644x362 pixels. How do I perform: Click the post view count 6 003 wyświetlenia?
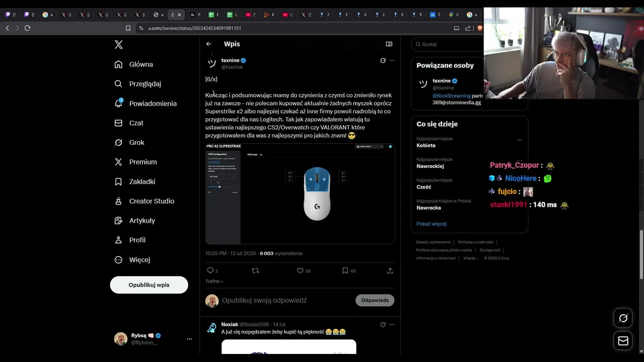[281, 253]
